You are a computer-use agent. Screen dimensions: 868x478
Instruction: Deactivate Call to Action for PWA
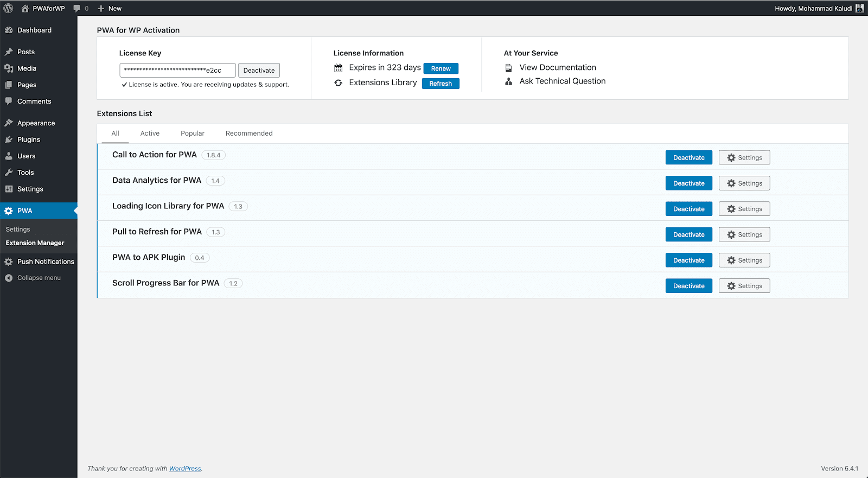click(x=688, y=158)
